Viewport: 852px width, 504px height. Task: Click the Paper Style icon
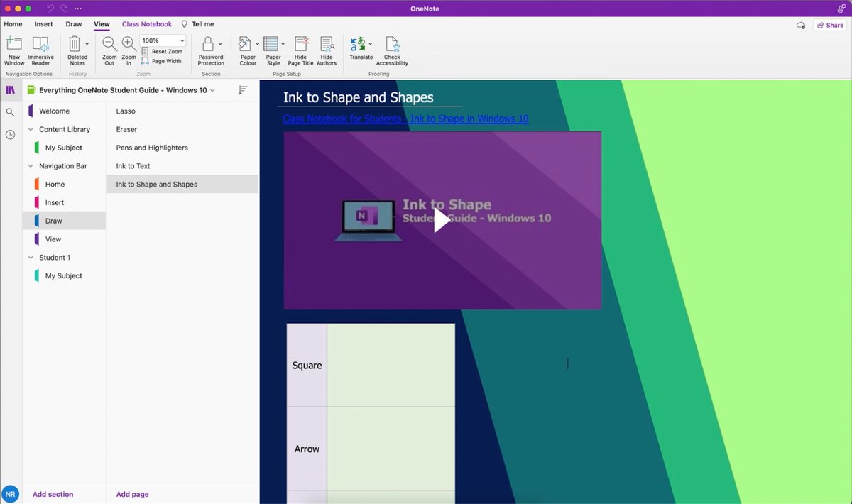271,44
